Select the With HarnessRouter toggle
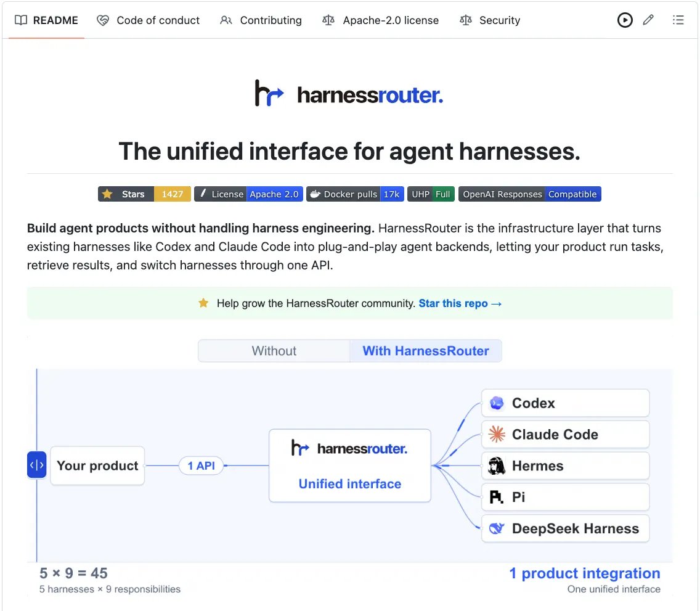The width and height of the screenshot is (700, 611). [x=426, y=351]
